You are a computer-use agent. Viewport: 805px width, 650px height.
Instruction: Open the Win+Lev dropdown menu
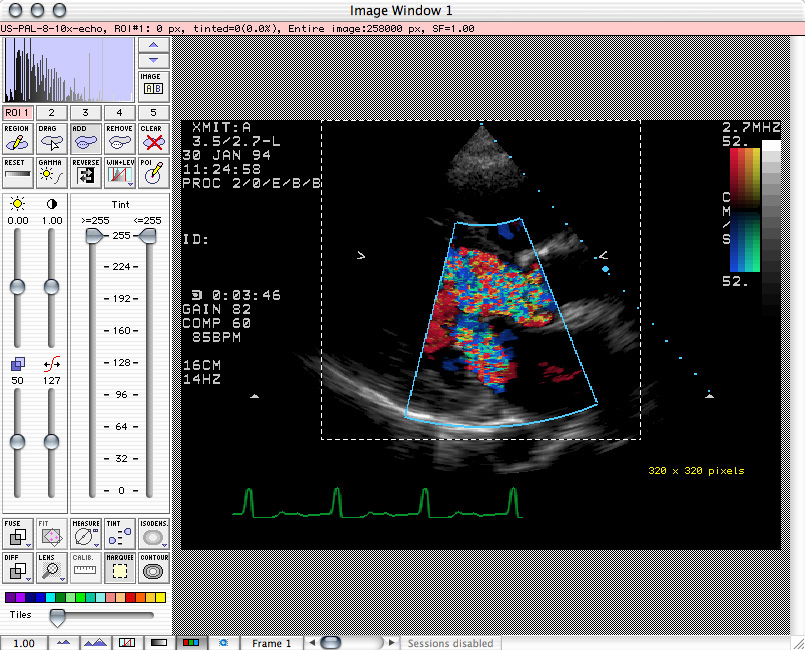(131, 186)
